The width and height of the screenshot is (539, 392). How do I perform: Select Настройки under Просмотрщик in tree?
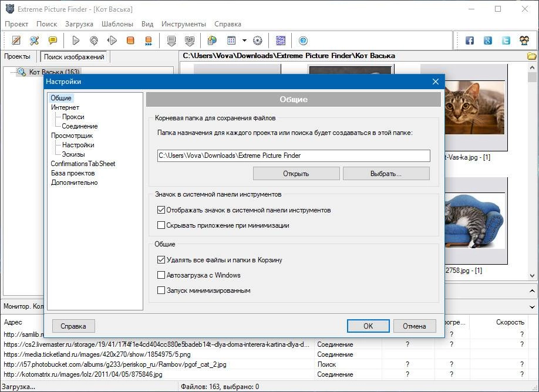pos(78,145)
